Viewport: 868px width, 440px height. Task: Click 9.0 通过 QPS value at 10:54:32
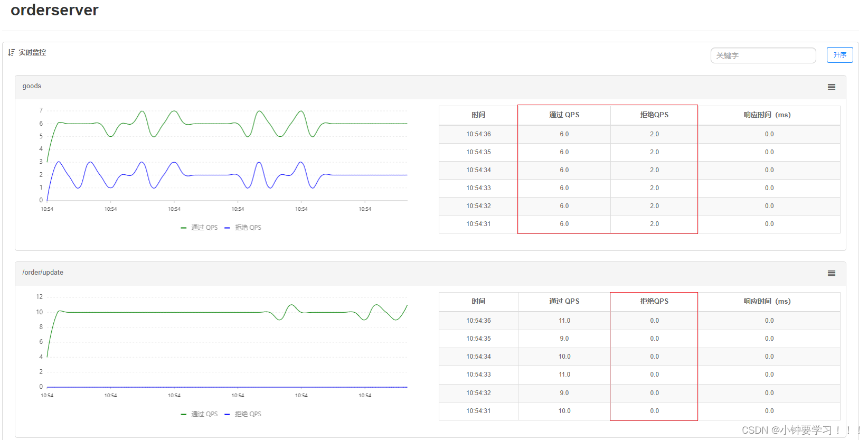pos(564,393)
